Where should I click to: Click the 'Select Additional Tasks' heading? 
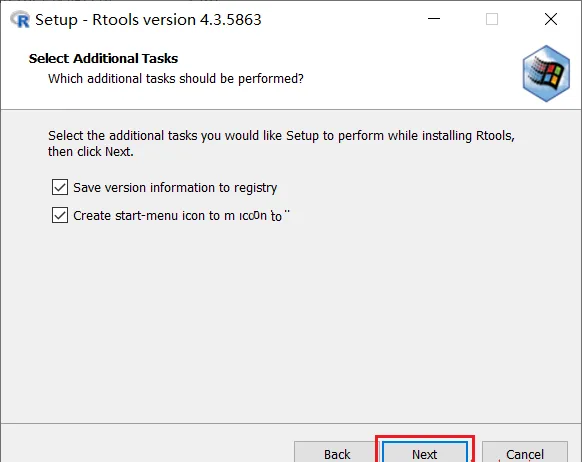point(104,59)
